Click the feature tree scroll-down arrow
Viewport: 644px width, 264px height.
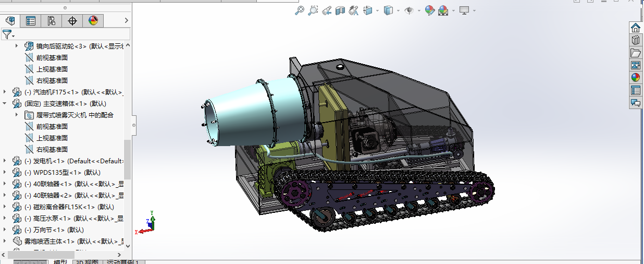click(x=127, y=245)
